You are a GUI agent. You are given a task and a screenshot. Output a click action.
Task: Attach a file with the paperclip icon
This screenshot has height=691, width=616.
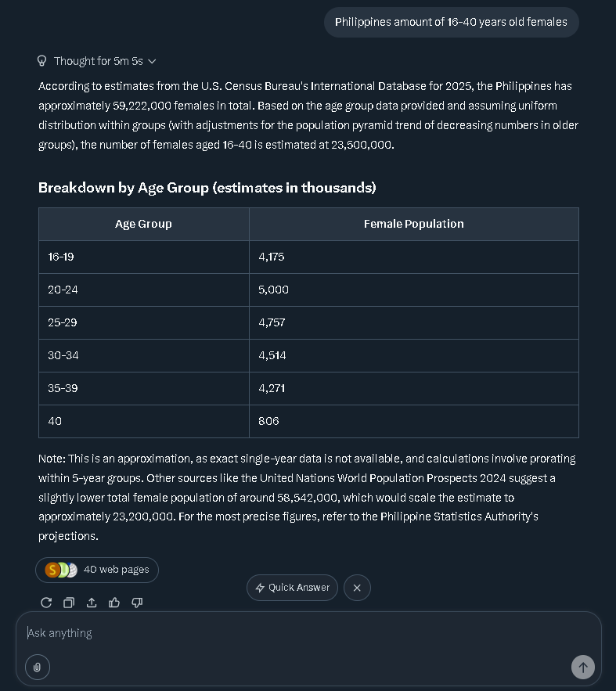[x=37, y=667]
